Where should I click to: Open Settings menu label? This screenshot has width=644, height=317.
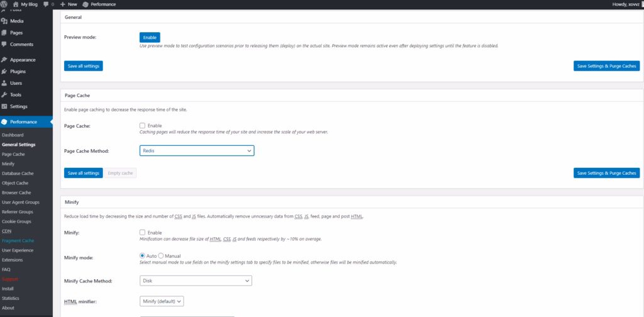pos(19,106)
